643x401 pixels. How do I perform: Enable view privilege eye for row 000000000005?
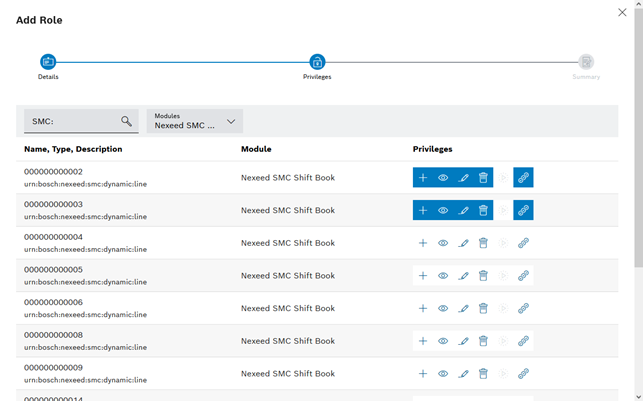coord(443,276)
